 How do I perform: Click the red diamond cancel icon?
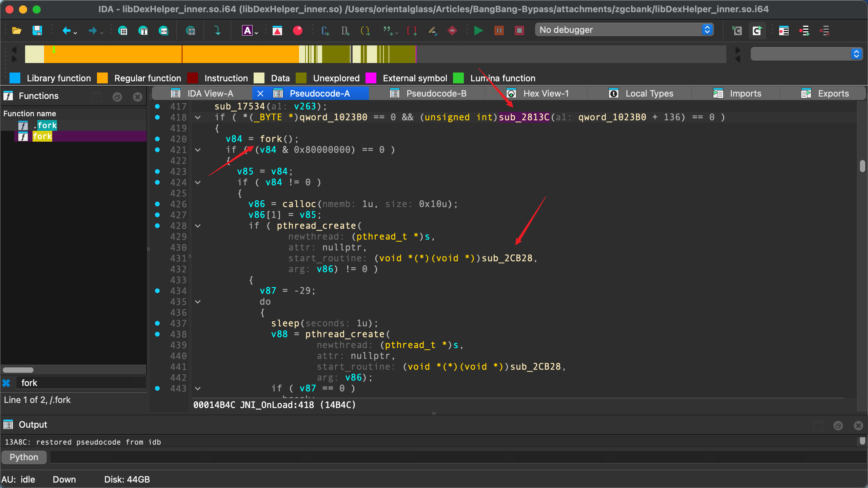(x=452, y=31)
